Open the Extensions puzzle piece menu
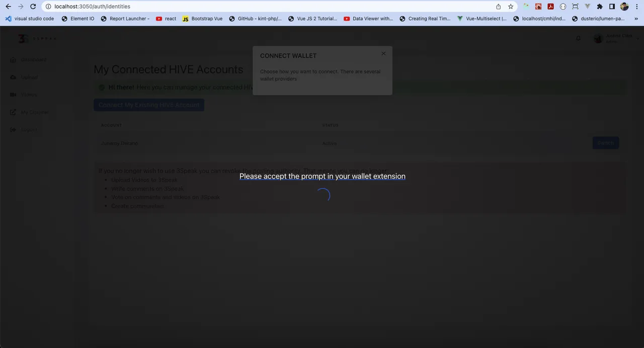The width and height of the screenshot is (644, 348). pyautogui.click(x=600, y=7)
